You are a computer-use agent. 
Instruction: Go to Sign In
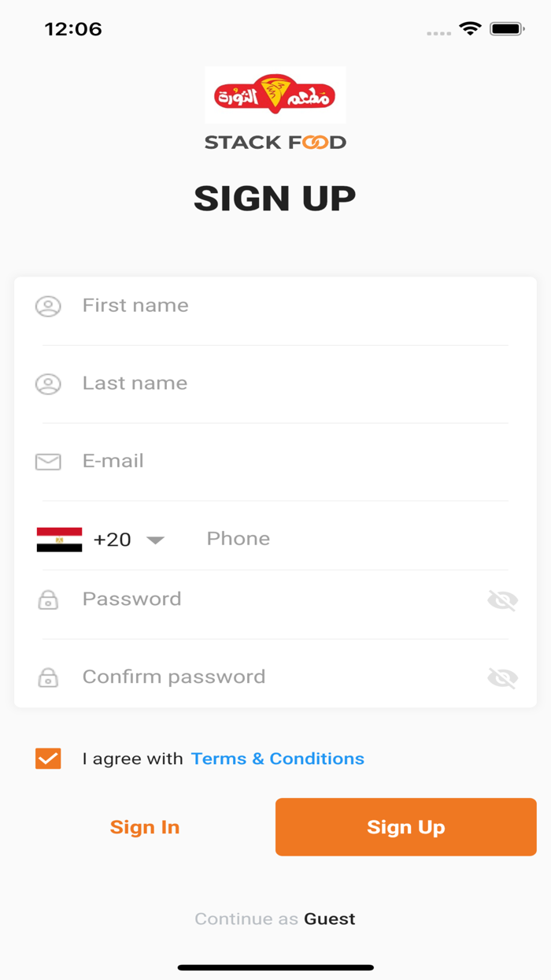145,827
